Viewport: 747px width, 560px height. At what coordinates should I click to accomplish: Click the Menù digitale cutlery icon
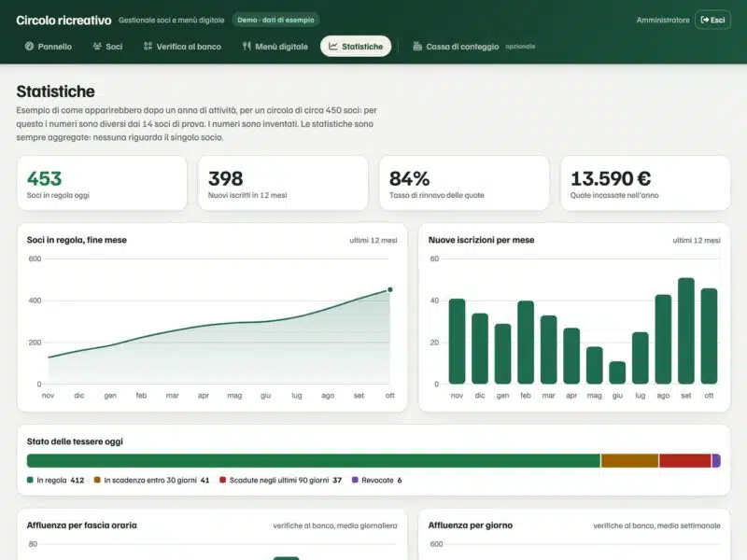[x=247, y=46]
